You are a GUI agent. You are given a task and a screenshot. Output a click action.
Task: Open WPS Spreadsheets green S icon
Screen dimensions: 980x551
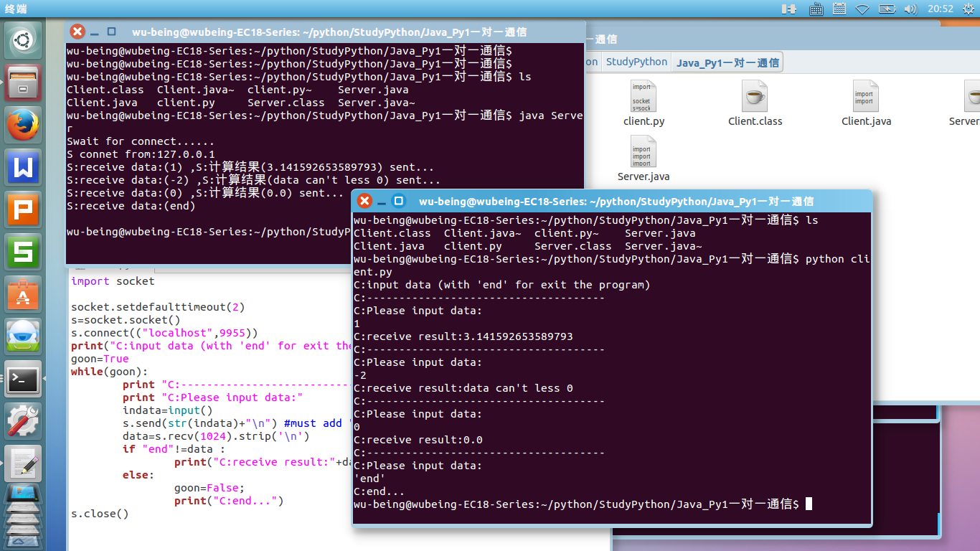pos(23,253)
